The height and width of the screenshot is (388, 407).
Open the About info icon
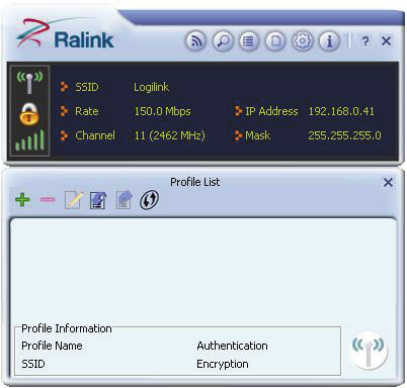[x=329, y=41]
